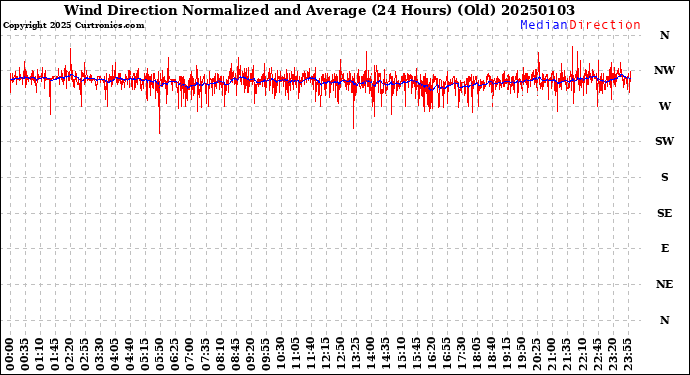
Task: Click the 02:55 time label
Action: coord(85,354)
